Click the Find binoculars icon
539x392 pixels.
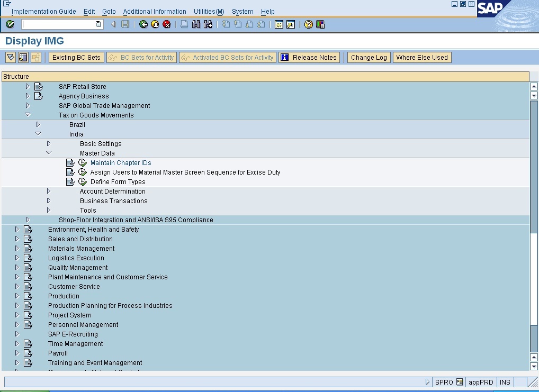point(196,24)
